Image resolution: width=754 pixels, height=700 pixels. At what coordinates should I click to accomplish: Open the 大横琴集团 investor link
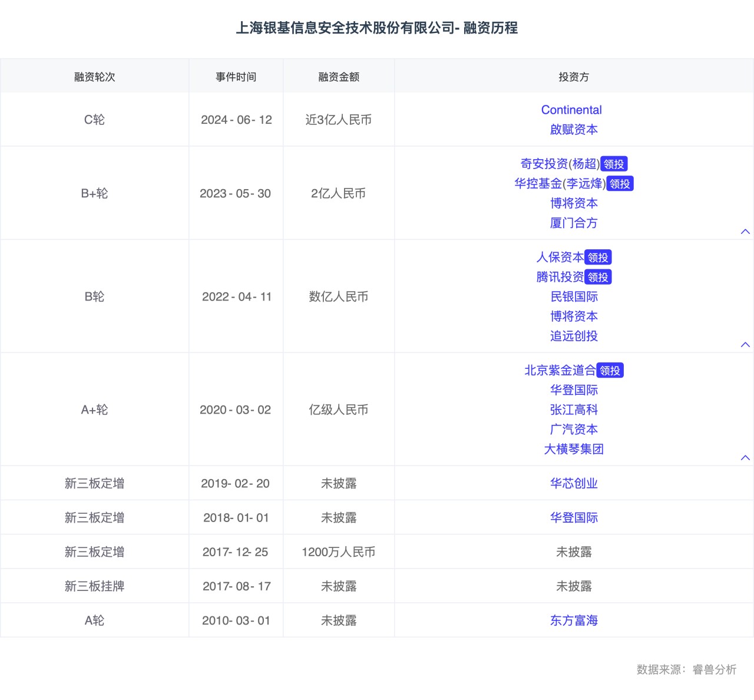pos(574,449)
